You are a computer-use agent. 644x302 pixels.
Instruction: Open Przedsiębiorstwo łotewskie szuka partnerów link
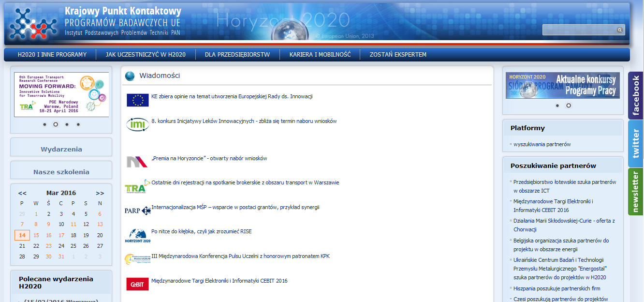click(x=565, y=186)
